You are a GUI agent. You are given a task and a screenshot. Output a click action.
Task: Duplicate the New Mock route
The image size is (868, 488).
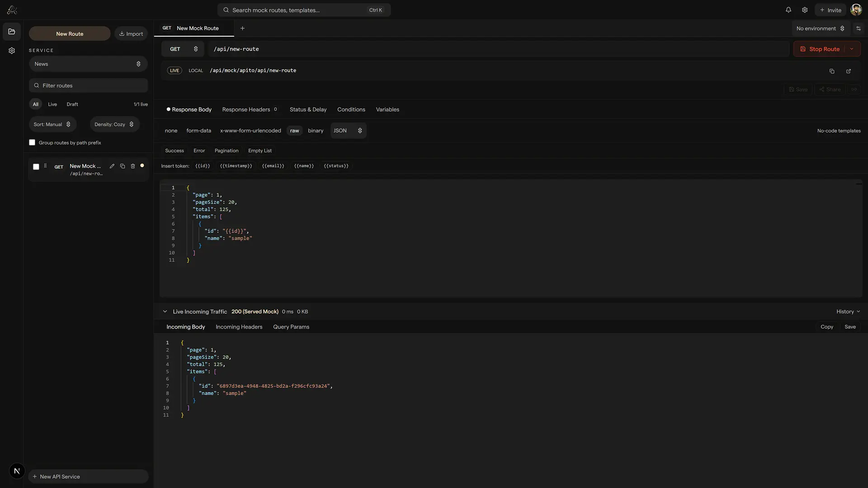tap(123, 166)
